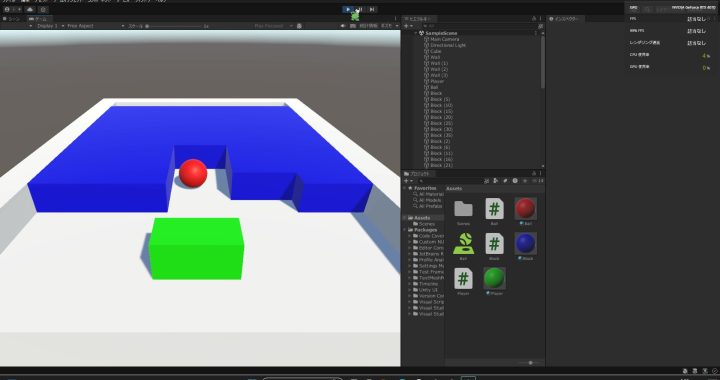This screenshot has height=380, width=720.
Task: Adjust the Project asset icon size slider
Action: pyautogui.click(x=530, y=363)
